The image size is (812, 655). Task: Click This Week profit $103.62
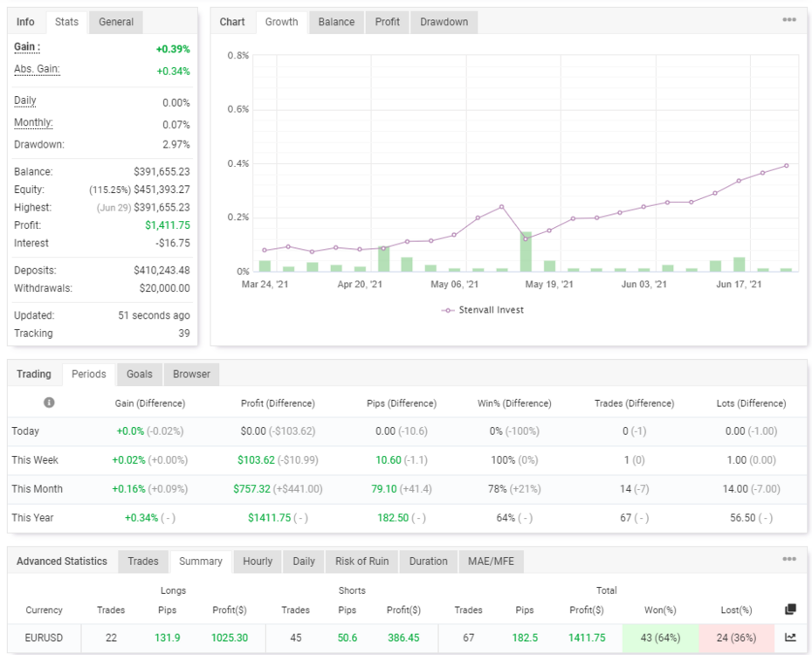tap(256, 459)
